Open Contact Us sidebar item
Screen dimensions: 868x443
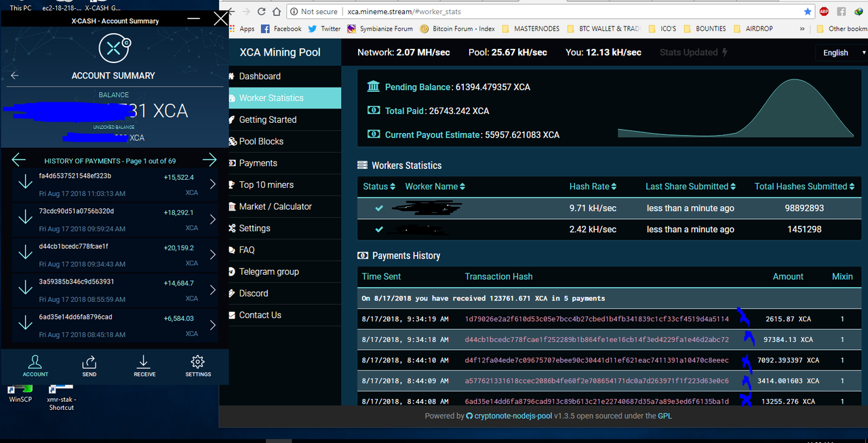point(285,315)
